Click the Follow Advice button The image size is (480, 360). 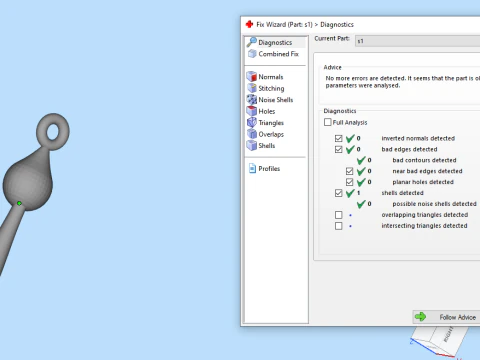coord(446,317)
